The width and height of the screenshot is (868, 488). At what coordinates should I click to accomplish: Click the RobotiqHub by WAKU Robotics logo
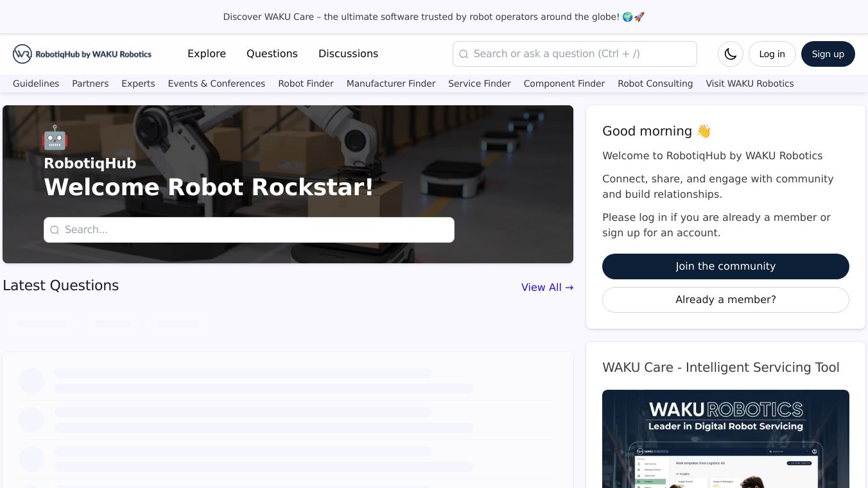point(82,54)
